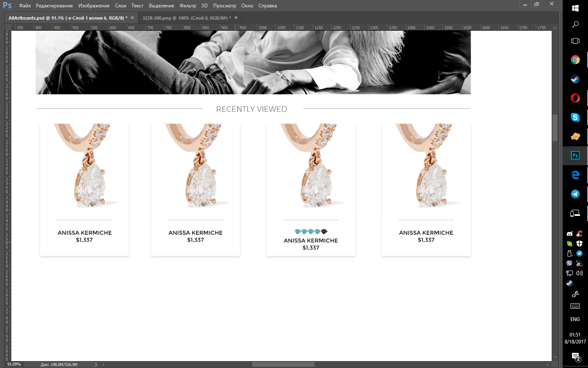Click the Photoshop taskbar icon

(x=575, y=155)
